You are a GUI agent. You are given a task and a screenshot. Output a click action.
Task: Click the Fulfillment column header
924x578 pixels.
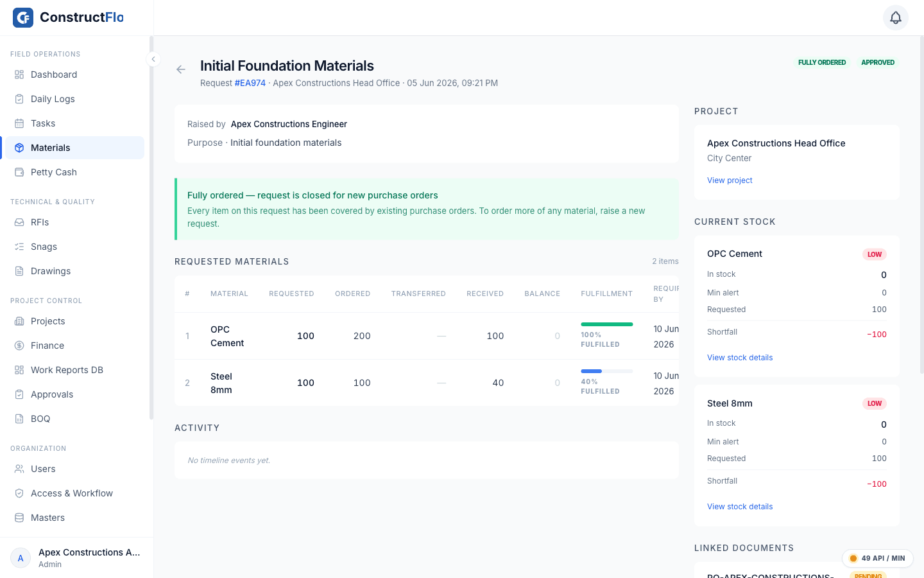607,293
